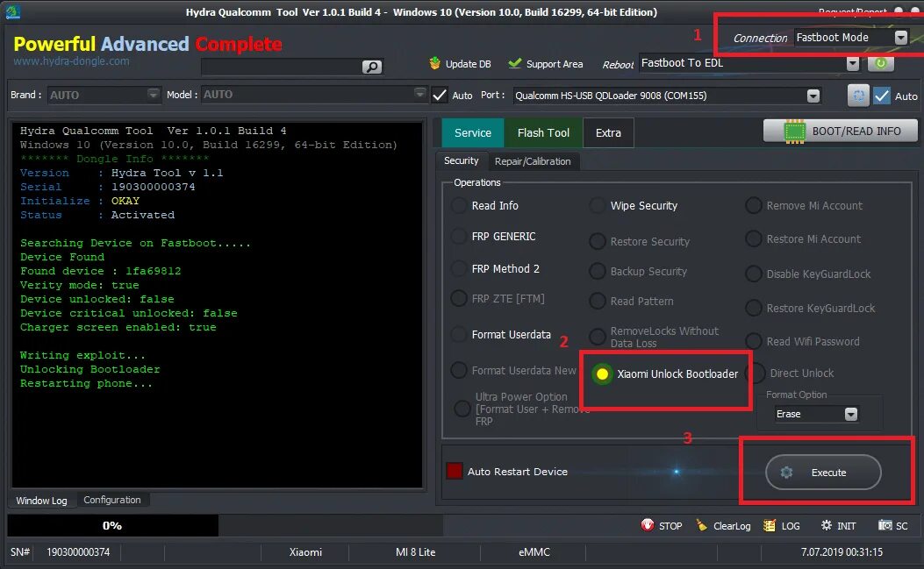Click the BOOT/READ INFO chip icon
The width and height of the screenshot is (924, 569).
[794, 132]
